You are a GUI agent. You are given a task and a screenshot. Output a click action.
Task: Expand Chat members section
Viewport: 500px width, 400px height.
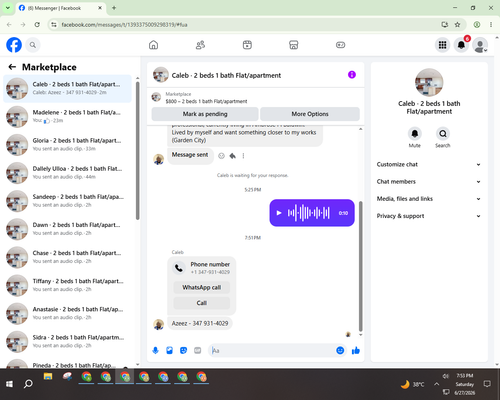[x=429, y=182]
